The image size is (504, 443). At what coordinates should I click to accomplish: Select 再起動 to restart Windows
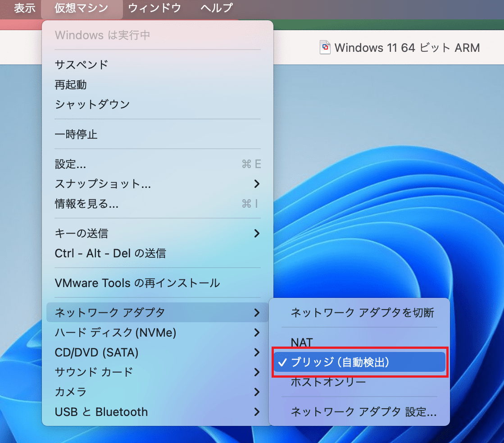pos(158,85)
